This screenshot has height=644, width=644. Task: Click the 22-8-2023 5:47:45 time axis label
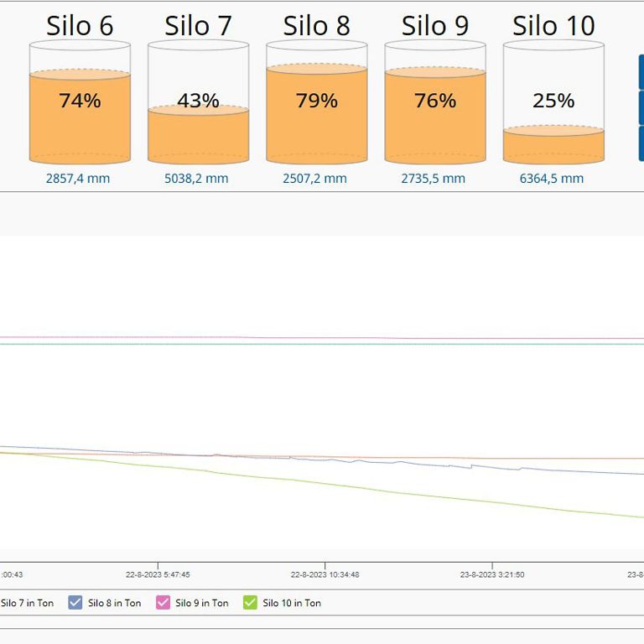click(158, 574)
